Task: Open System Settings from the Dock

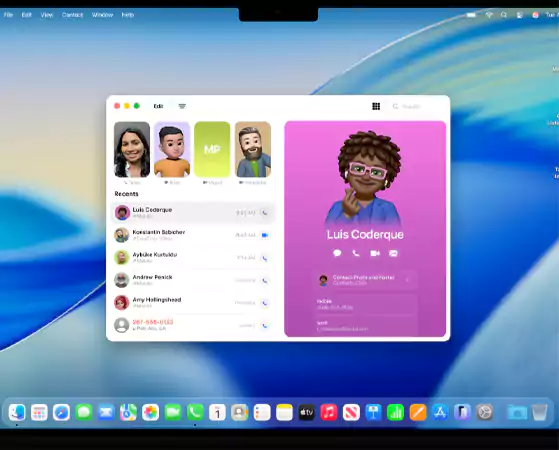Action: coord(485,413)
